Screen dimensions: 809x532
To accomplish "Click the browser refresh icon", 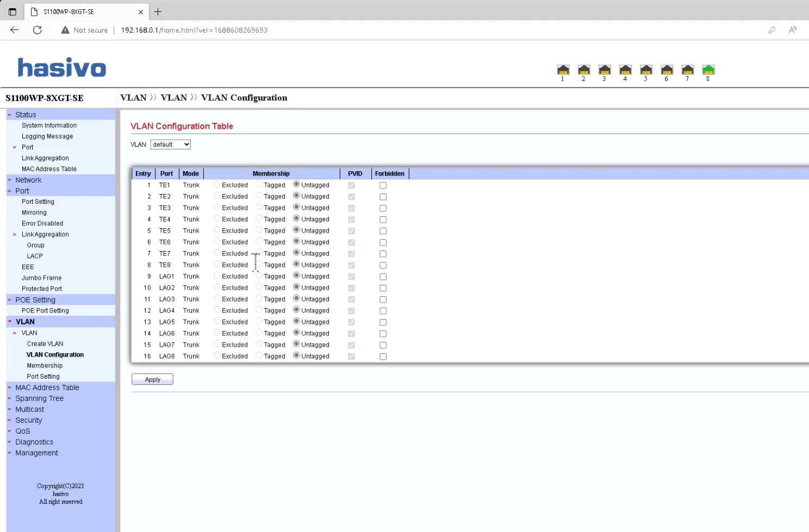I will click(x=38, y=30).
